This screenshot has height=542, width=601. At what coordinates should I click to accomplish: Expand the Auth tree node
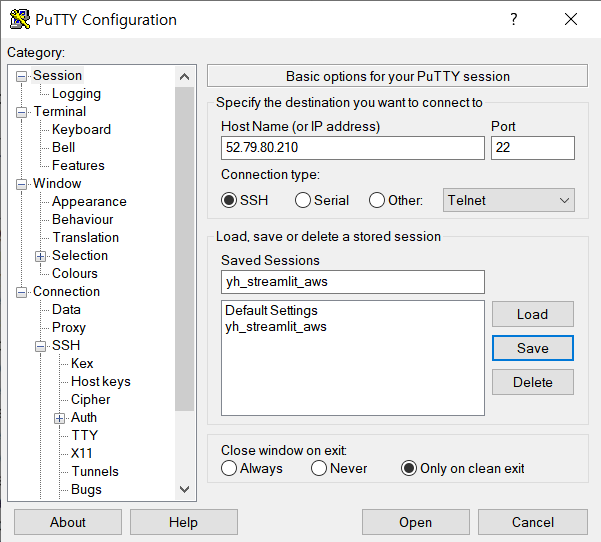coord(59,418)
